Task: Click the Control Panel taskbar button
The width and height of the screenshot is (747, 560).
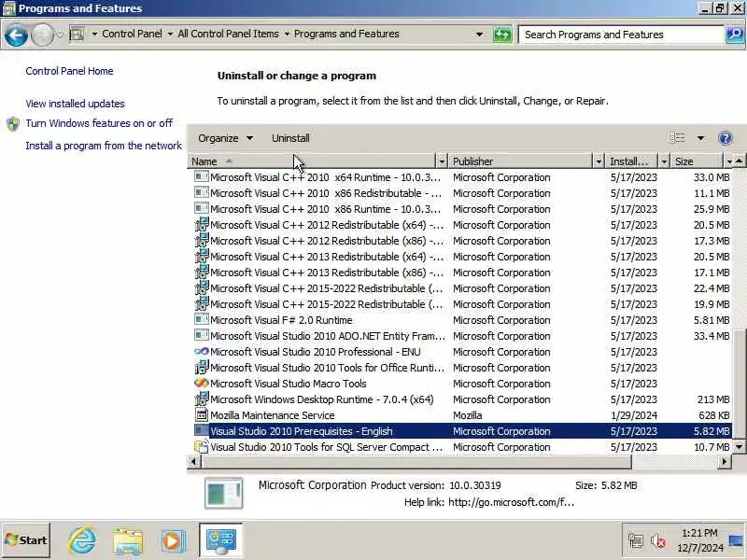Action: point(220,540)
